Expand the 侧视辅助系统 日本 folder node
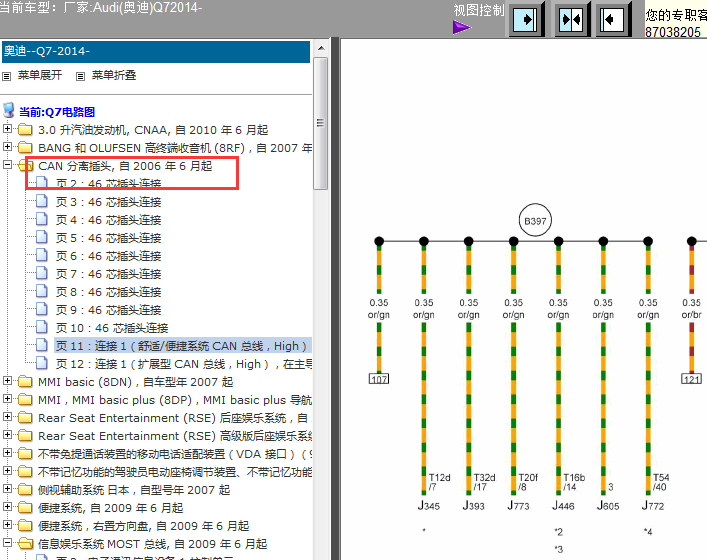 7,489
